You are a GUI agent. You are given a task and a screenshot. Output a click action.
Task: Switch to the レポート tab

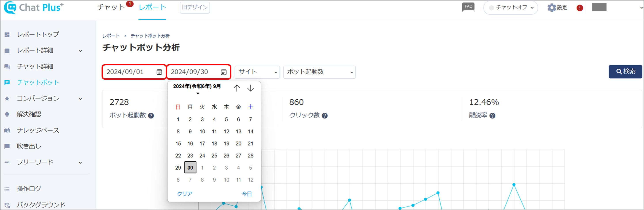[152, 7]
